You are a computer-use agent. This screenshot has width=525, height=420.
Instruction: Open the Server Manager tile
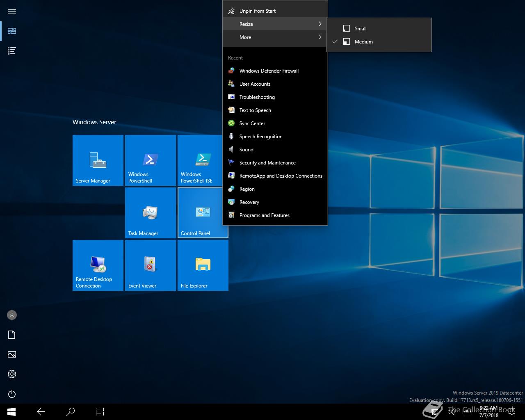[98, 160]
